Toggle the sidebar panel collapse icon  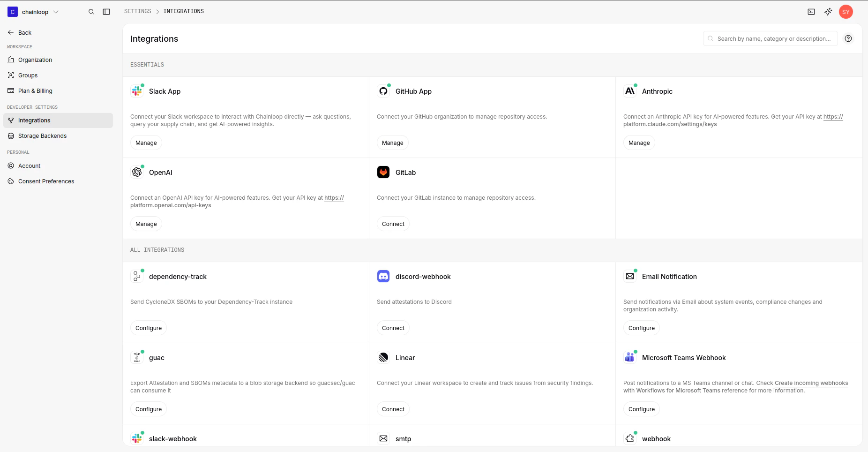pyautogui.click(x=106, y=12)
